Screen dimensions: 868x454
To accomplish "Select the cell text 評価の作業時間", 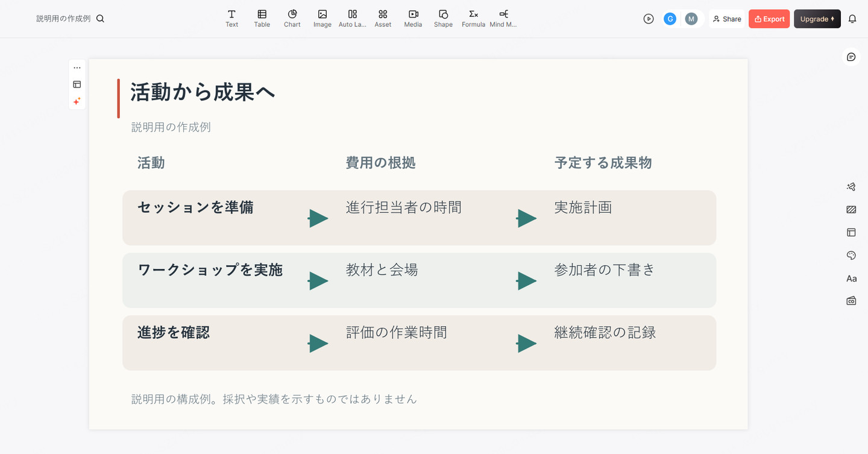I will coord(397,332).
